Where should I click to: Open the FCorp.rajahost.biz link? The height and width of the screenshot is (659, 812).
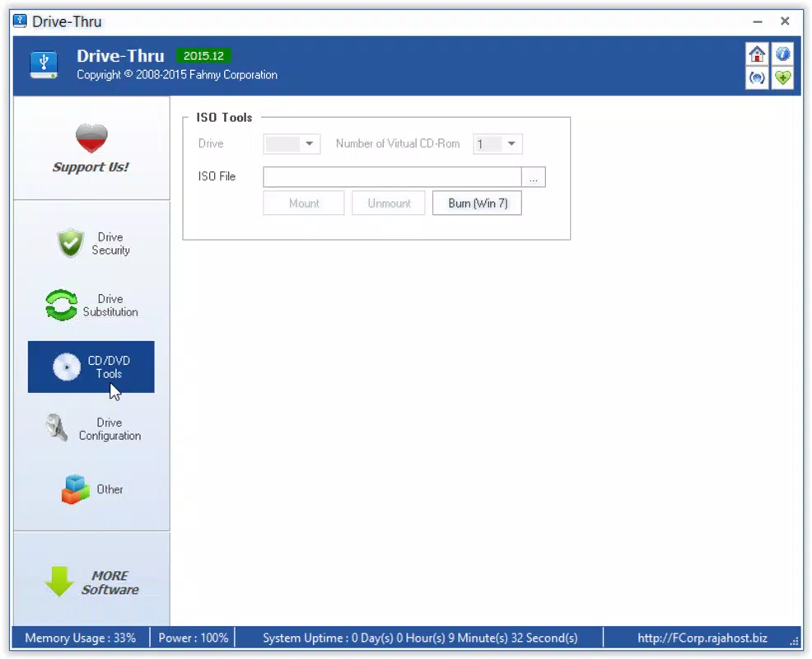(702, 638)
